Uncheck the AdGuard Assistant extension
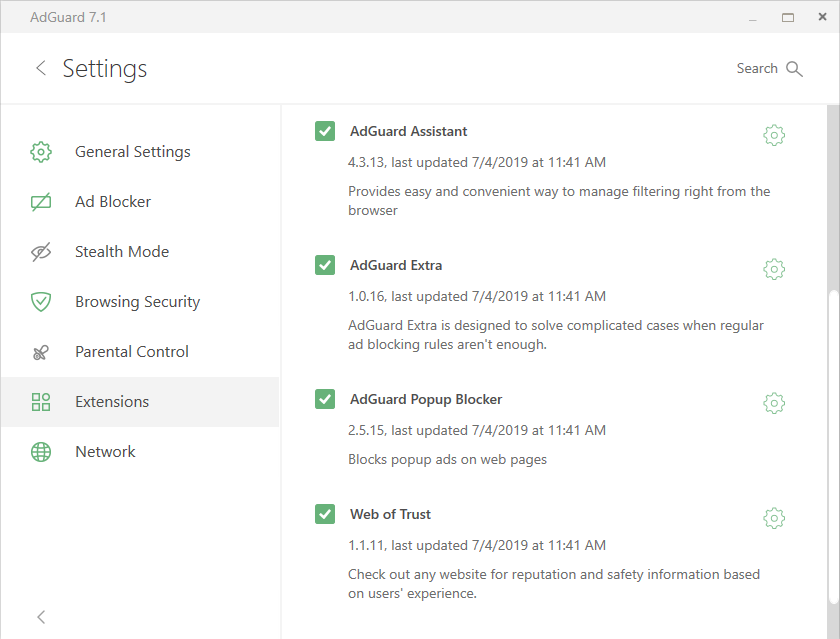This screenshot has width=840, height=639. click(x=325, y=131)
